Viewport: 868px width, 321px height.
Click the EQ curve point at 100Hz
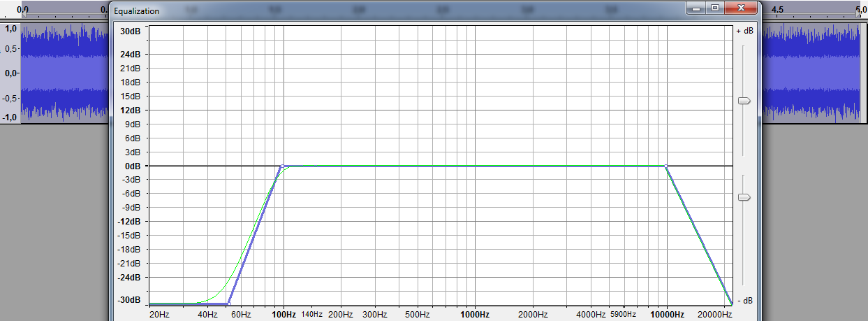pyautogui.click(x=282, y=166)
